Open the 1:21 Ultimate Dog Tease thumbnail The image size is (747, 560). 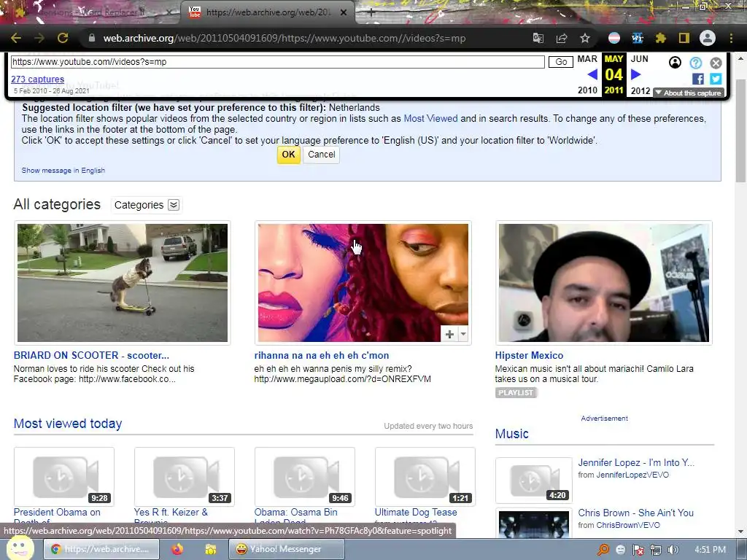(x=425, y=476)
